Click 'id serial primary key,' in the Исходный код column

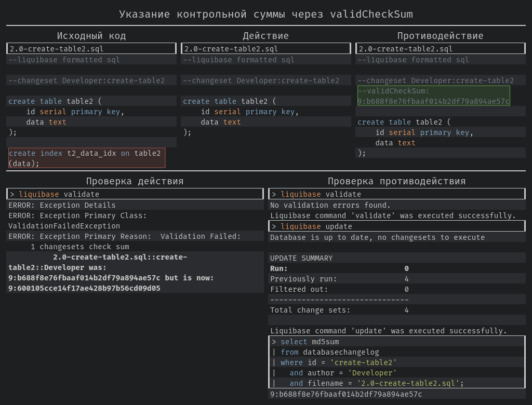[75, 112]
